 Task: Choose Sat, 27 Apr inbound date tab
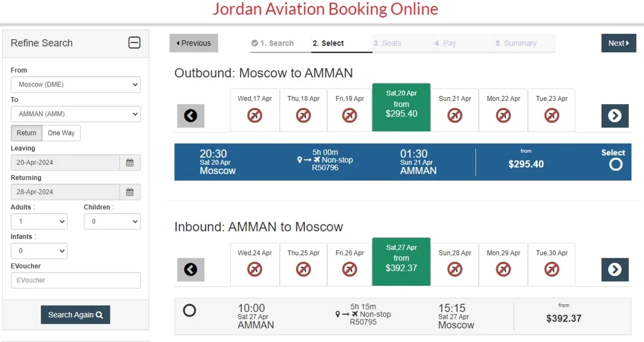(x=401, y=262)
